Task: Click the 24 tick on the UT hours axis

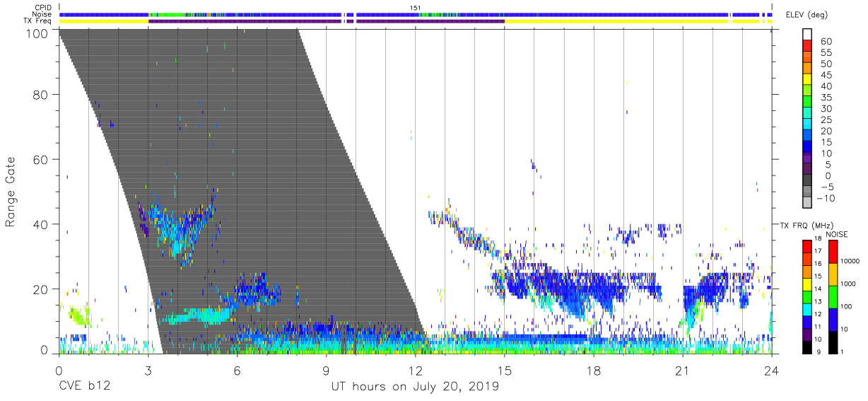Action: click(771, 371)
